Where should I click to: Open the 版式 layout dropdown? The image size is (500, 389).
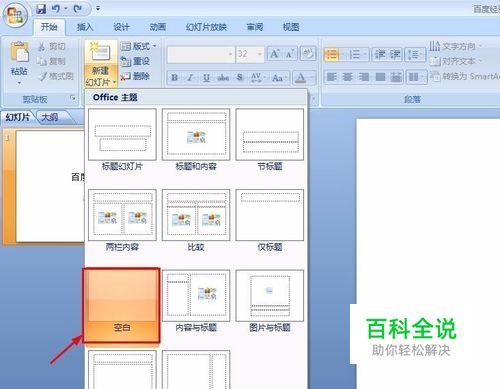coord(138,46)
